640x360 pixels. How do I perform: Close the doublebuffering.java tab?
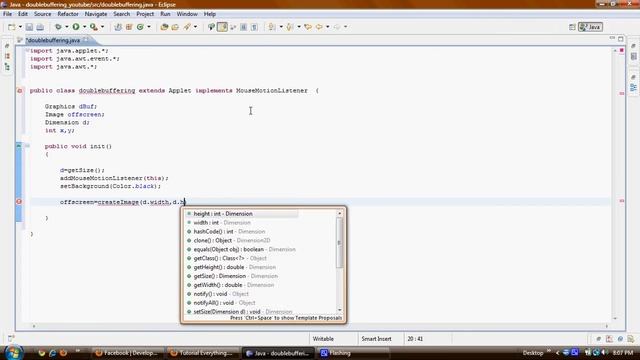(x=86, y=40)
